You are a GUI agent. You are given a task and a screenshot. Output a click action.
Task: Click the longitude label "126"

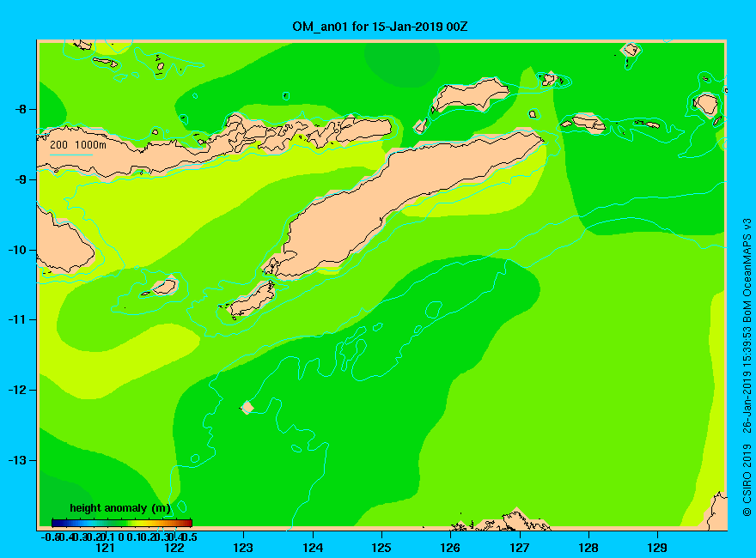click(x=450, y=548)
